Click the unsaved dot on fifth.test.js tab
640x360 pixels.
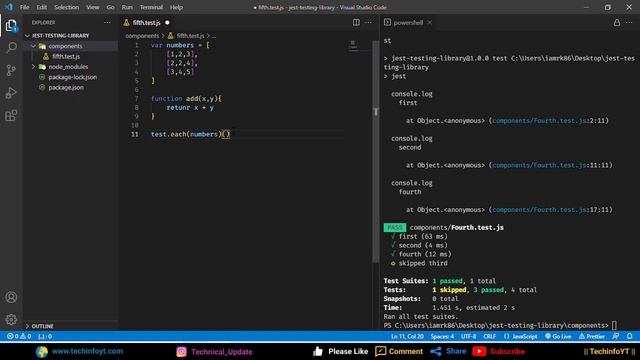pyautogui.click(x=167, y=23)
